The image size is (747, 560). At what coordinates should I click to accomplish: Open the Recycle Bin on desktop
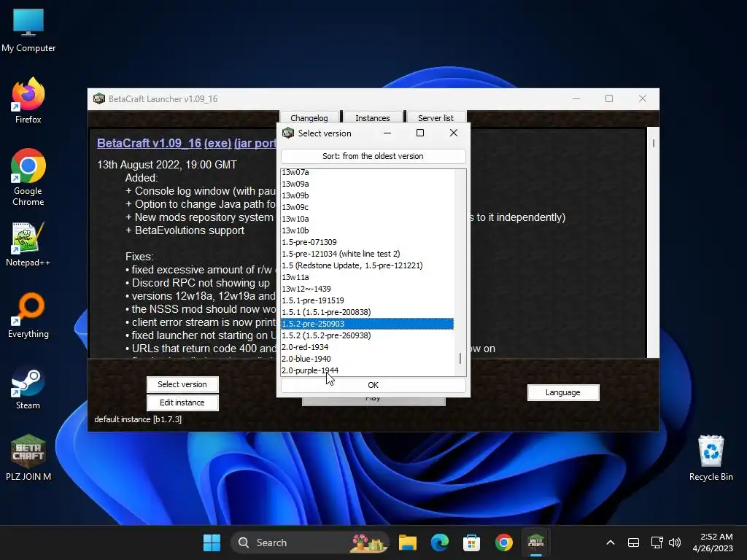(711, 458)
